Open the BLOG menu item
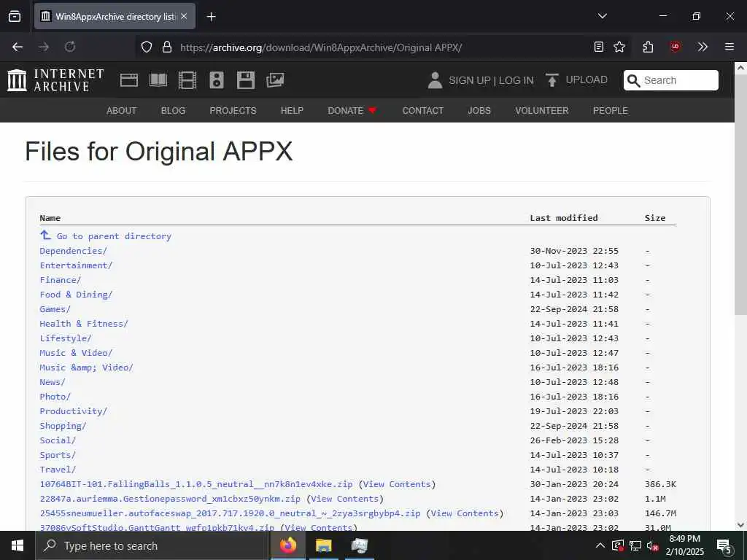The height and width of the screenshot is (560, 747). pyautogui.click(x=173, y=111)
